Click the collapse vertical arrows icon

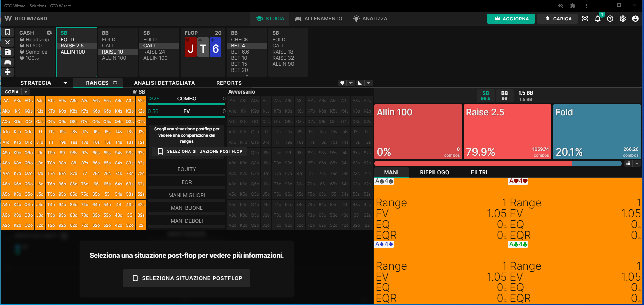7,72
